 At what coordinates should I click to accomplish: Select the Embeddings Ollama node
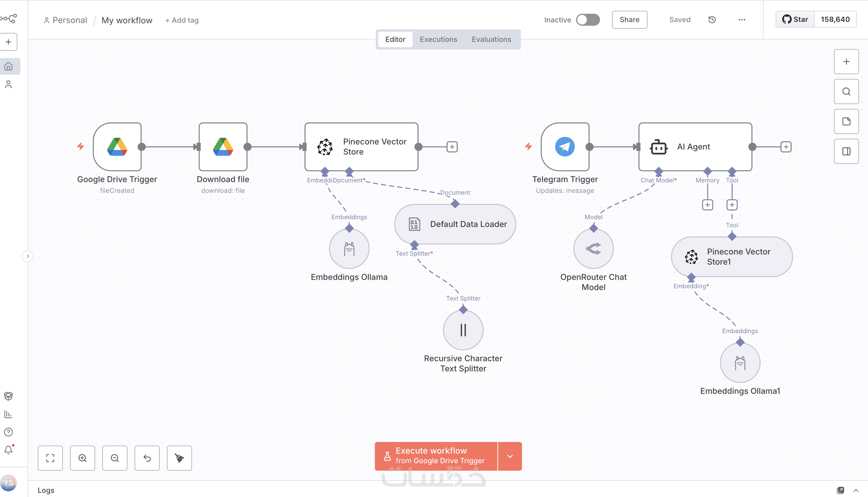(x=349, y=249)
